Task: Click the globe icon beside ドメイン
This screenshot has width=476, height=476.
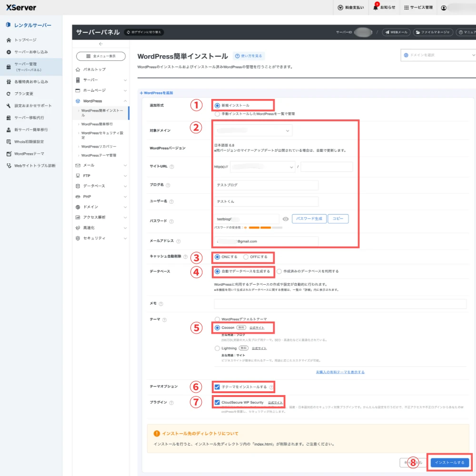Action: [x=78, y=207]
